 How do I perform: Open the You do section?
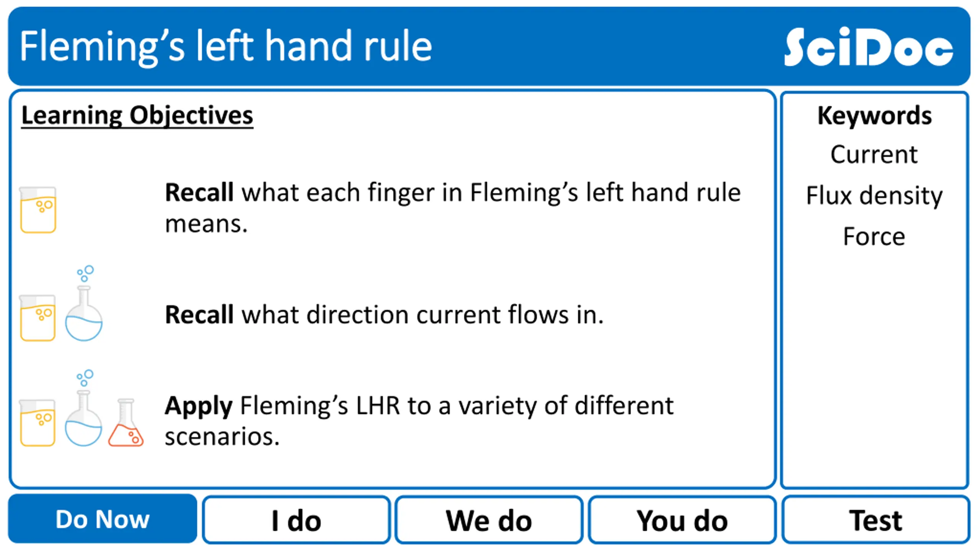[x=682, y=520]
